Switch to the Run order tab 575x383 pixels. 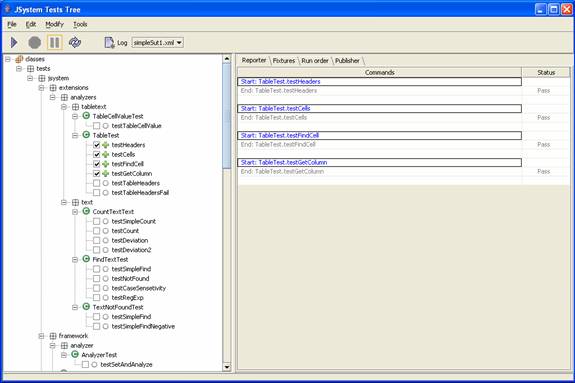315,61
